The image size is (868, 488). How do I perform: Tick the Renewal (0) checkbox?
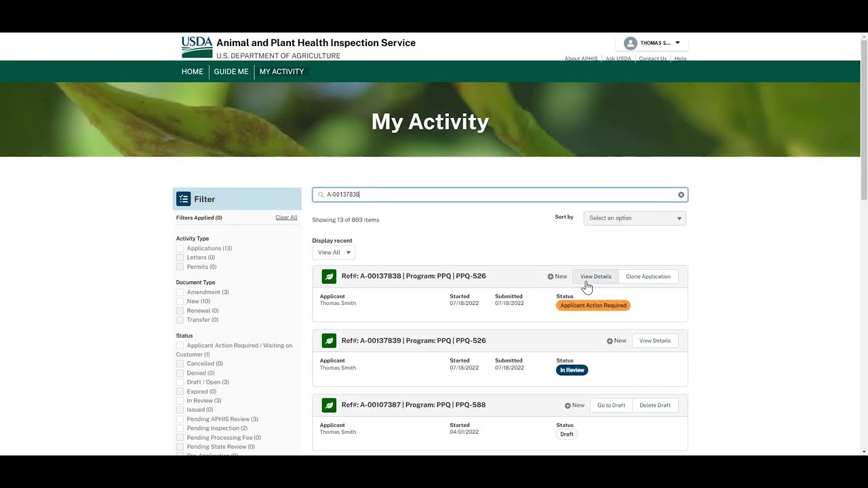tap(180, 311)
